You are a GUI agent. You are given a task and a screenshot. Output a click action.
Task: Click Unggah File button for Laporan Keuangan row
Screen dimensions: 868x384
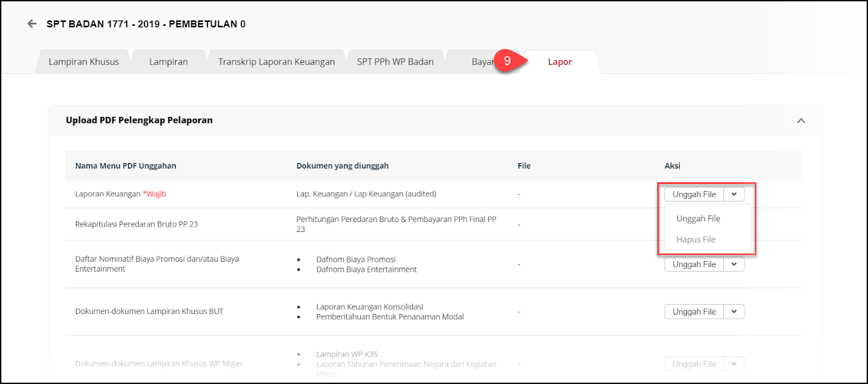pos(694,194)
